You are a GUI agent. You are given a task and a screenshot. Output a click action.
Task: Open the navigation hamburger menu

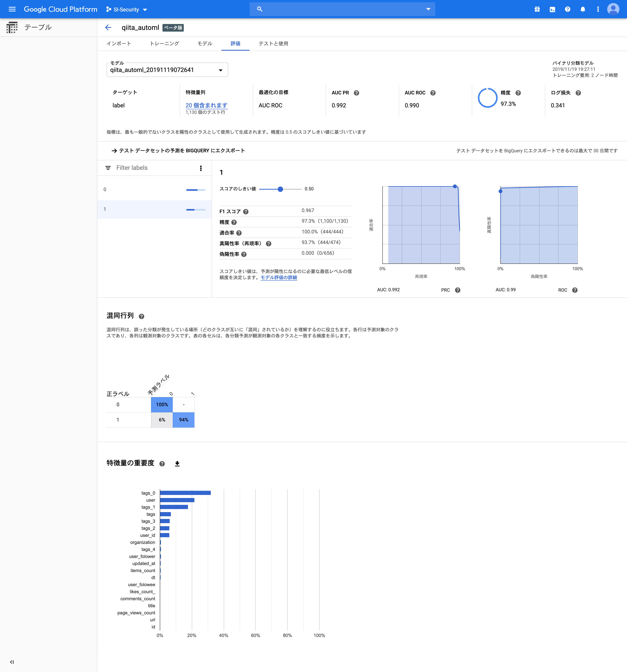pyautogui.click(x=12, y=9)
